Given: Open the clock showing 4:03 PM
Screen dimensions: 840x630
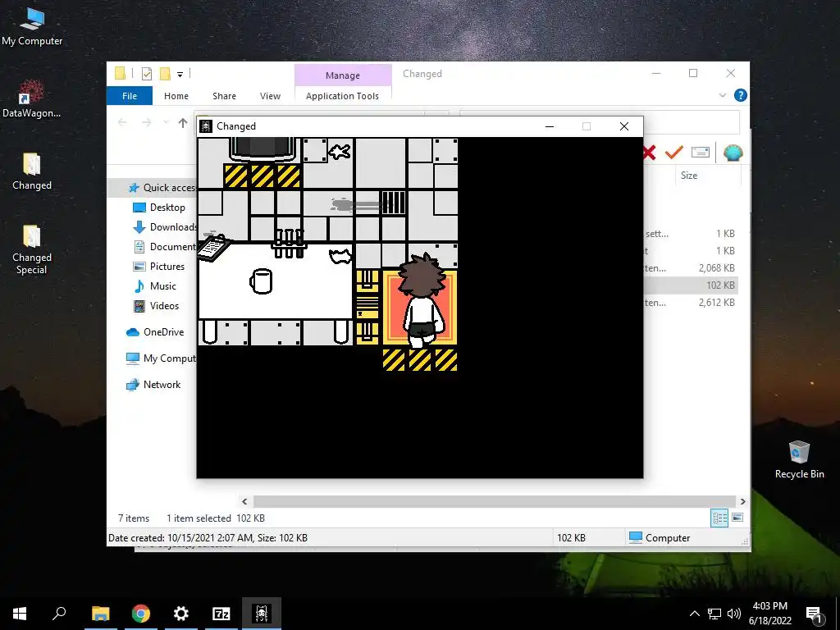Looking at the screenshot, I should (769, 614).
